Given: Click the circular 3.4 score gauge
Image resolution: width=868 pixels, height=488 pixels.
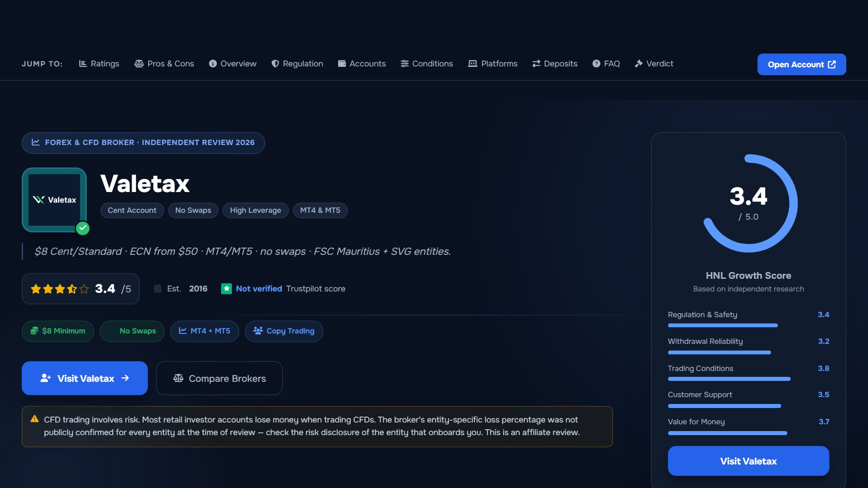Looking at the screenshot, I should pos(749,203).
